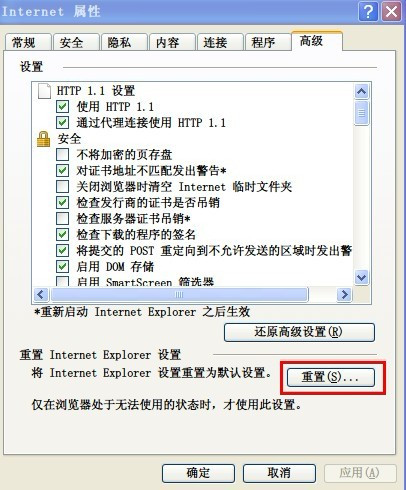Confirm with the 确定 button
This screenshot has height=490, width=406.
[198, 473]
